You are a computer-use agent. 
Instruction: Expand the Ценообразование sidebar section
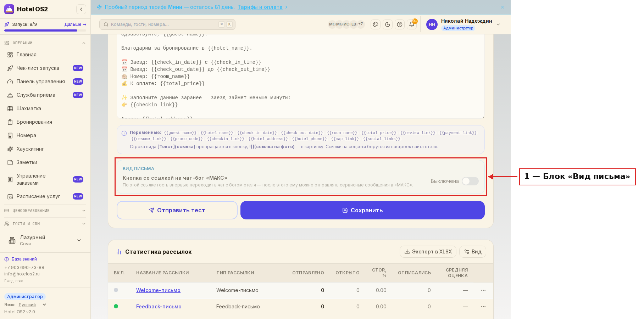pyautogui.click(x=45, y=211)
